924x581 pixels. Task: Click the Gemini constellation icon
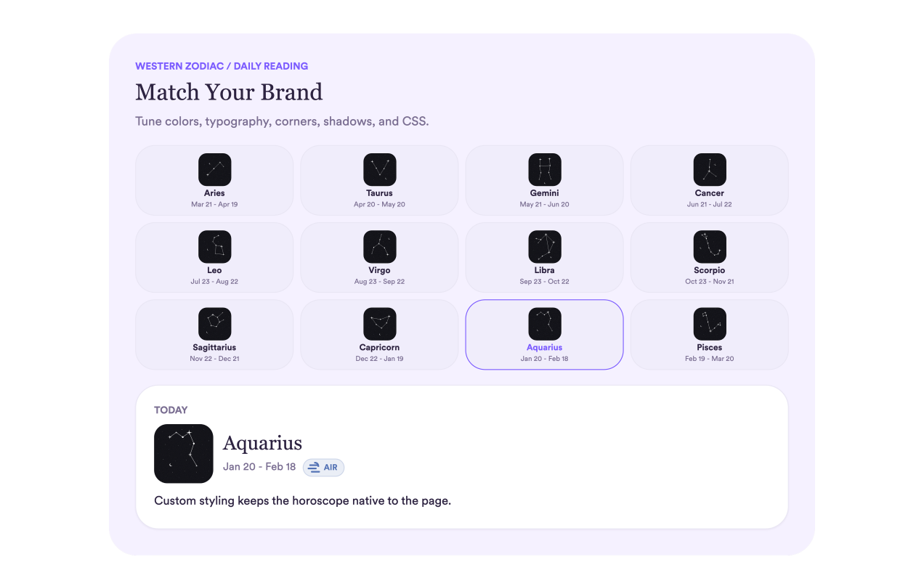coord(544,169)
